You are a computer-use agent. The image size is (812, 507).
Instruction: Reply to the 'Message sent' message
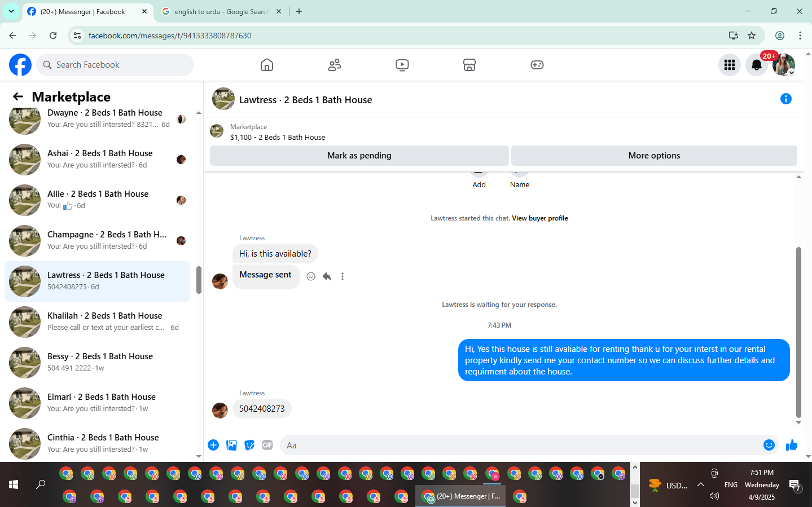click(327, 276)
